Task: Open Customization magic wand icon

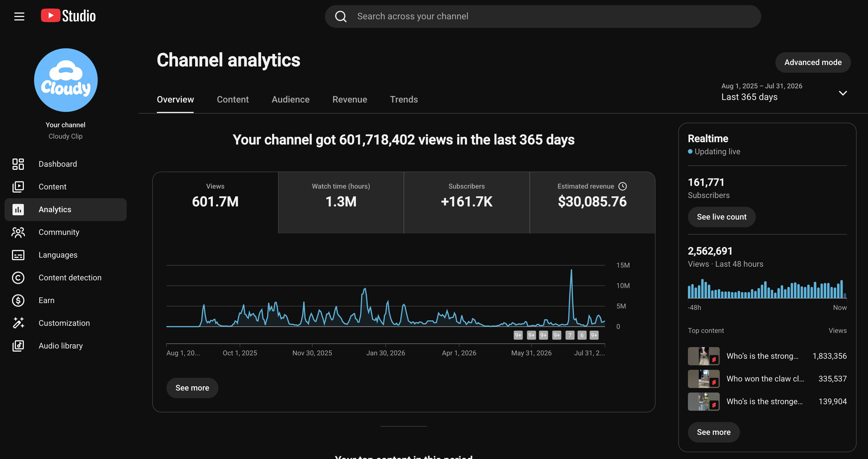Action: [18, 323]
